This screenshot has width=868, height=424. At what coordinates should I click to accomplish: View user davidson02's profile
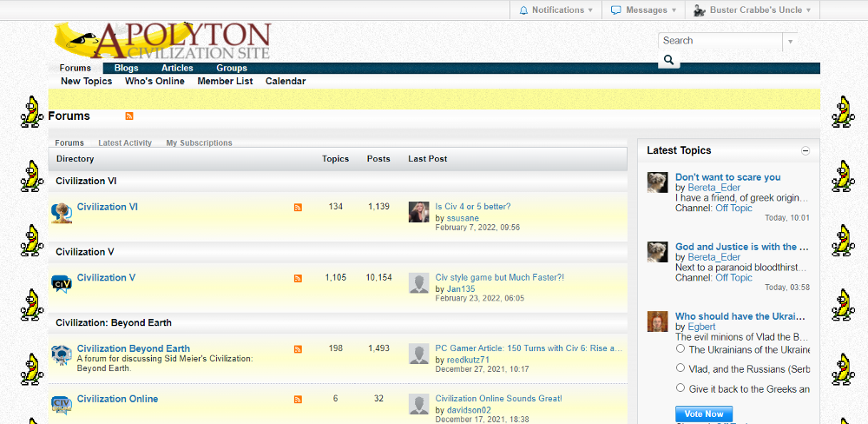point(469,410)
